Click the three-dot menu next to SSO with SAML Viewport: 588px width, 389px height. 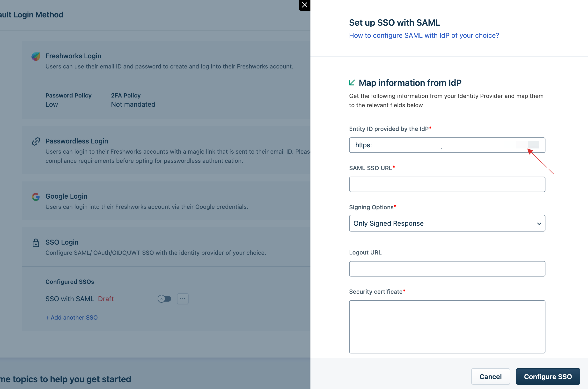(182, 298)
